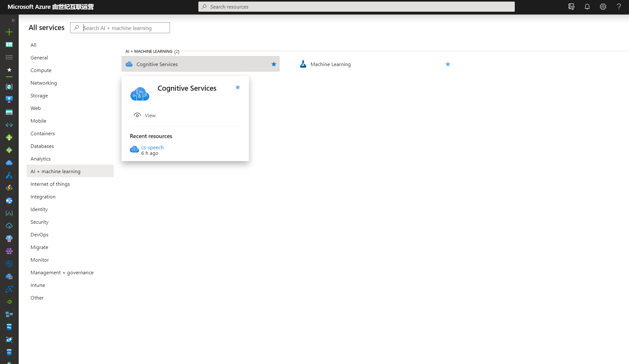Click the Search resources field at the top
Image resolution: width=629 pixels, height=364 pixels.
[x=356, y=7]
